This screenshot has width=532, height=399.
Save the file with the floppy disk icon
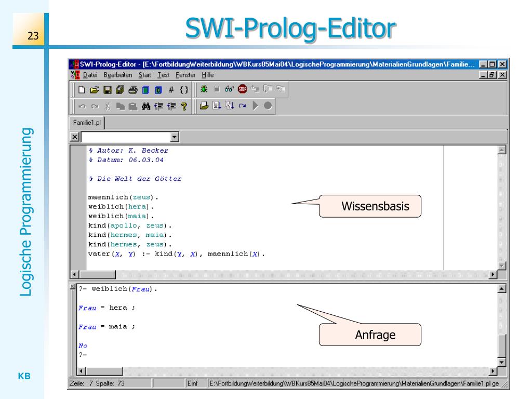(108, 90)
